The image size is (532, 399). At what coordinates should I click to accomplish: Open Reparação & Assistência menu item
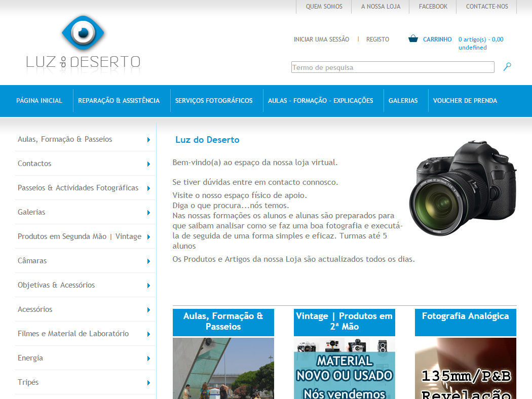(119, 101)
